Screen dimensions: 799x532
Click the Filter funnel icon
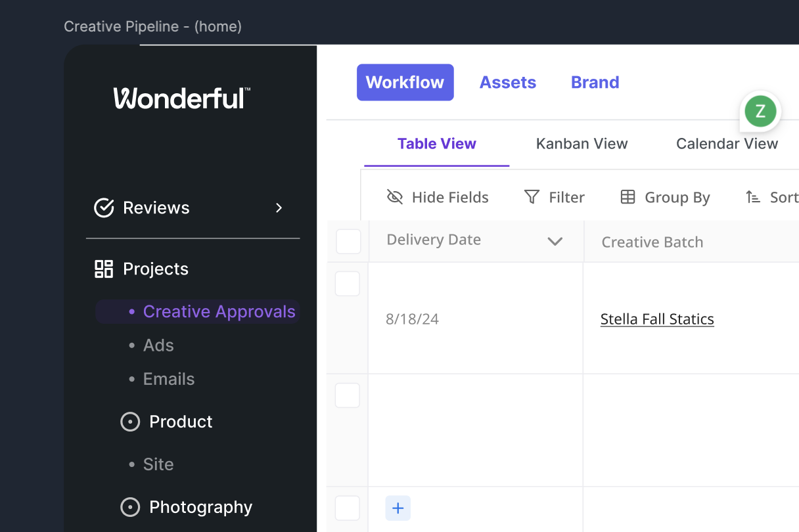pyautogui.click(x=532, y=197)
